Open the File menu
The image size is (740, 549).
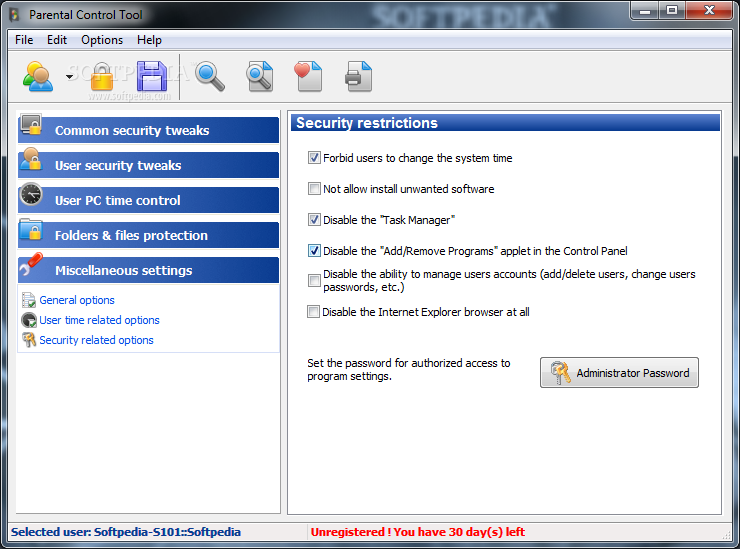[24, 40]
